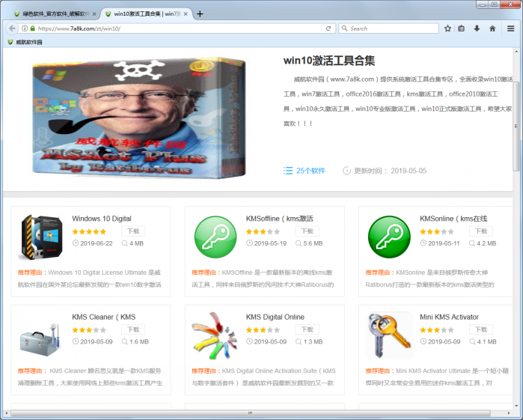This screenshot has height=420, width=523.
Task: Open the Windows 10 Digital title link
Action: [102, 219]
